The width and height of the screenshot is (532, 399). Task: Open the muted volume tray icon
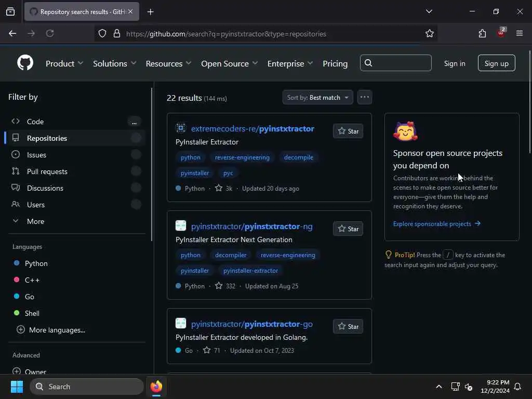coord(469,387)
